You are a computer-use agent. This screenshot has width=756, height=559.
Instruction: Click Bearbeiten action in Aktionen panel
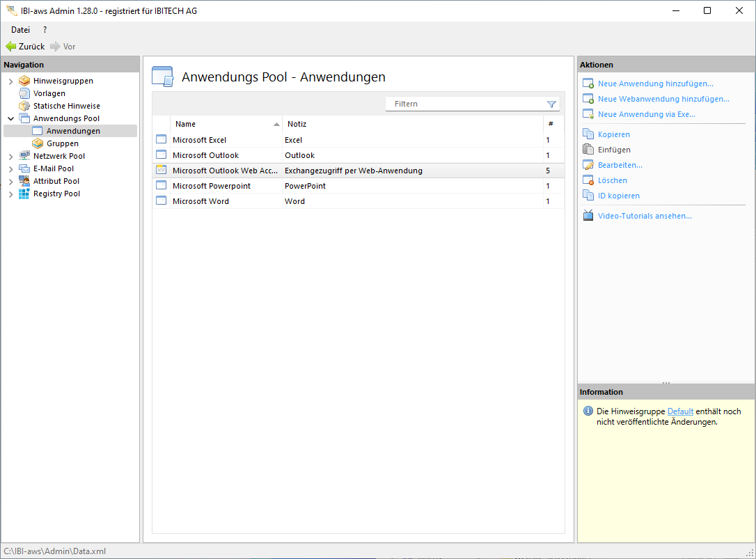click(620, 165)
